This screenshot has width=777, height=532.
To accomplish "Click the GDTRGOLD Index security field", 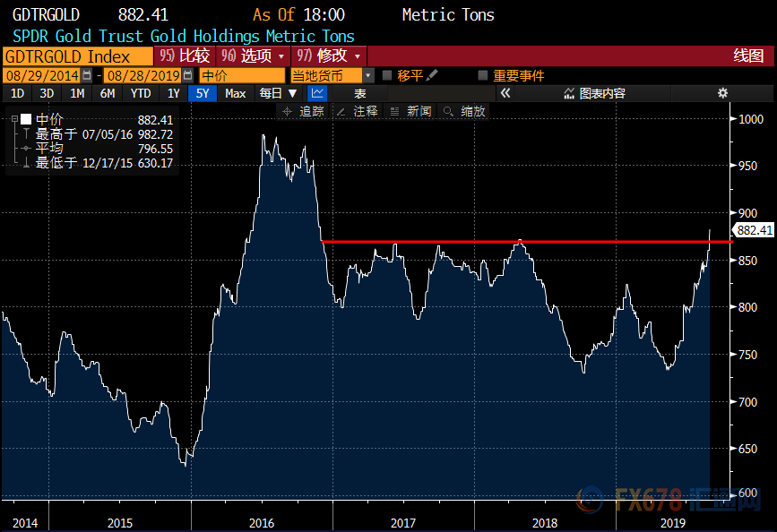I will 78,56.
